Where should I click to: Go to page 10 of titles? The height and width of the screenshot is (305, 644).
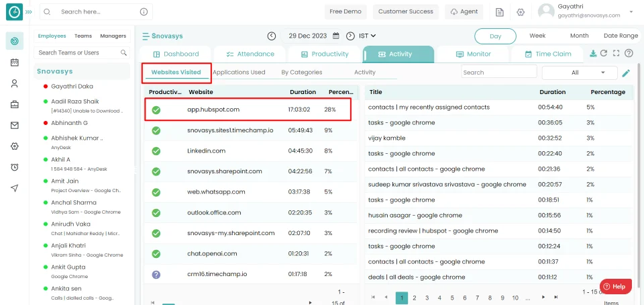tap(515, 298)
